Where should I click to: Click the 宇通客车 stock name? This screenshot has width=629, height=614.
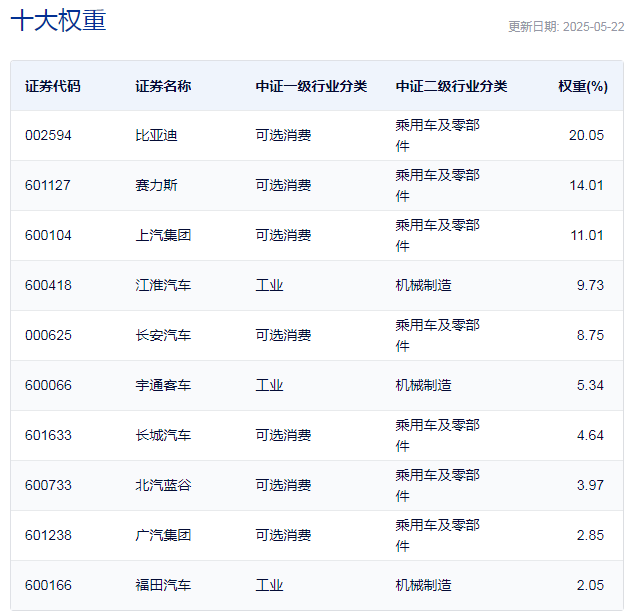[x=163, y=385]
